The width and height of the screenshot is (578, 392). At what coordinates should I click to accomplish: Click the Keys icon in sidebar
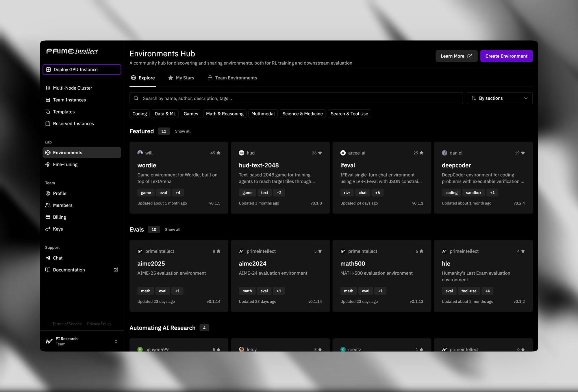[48, 229]
